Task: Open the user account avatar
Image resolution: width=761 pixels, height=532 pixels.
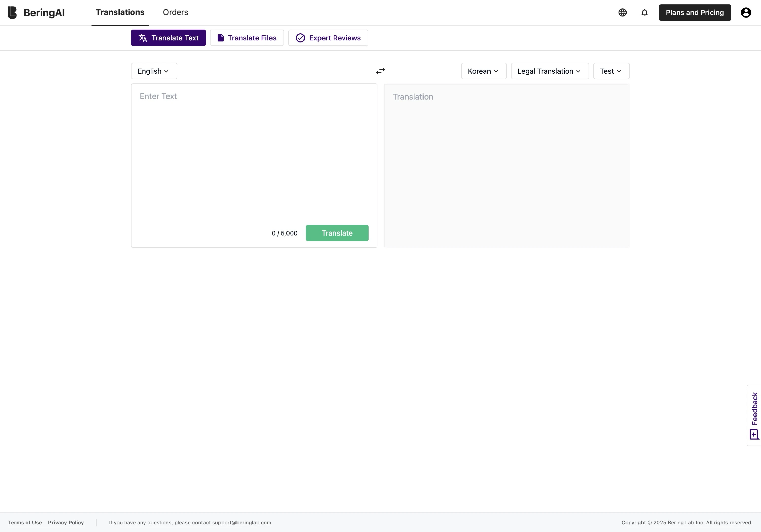Action: (x=746, y=13)
